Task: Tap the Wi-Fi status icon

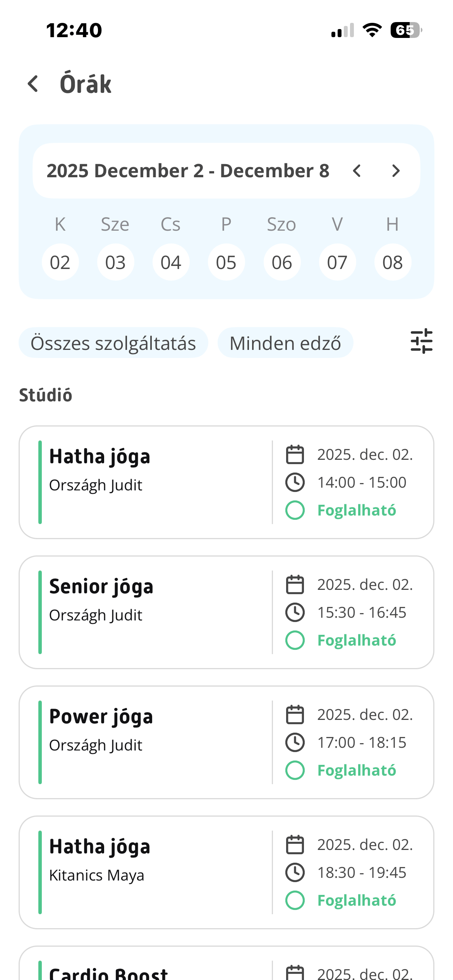Action: [372, 30]
